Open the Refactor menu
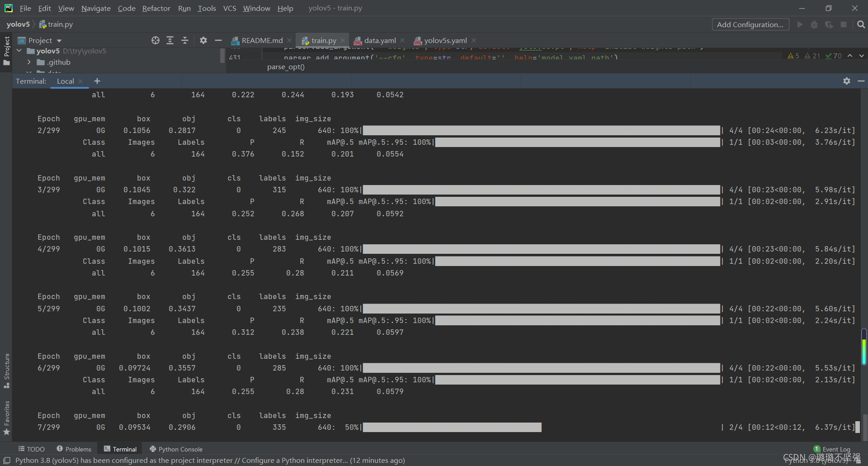Screen dimensions: 868x466 [x=156, y=8]
